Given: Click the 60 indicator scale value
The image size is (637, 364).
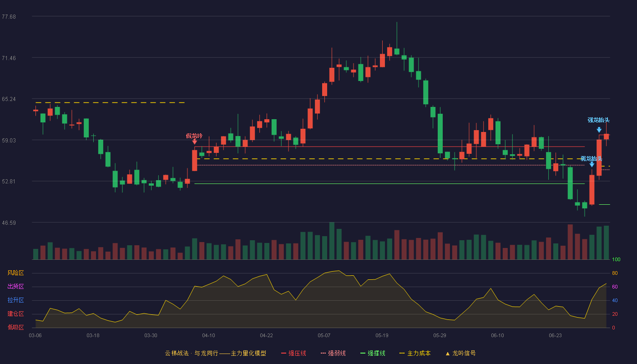Looking at the screenshot, I should click(615, 287).
